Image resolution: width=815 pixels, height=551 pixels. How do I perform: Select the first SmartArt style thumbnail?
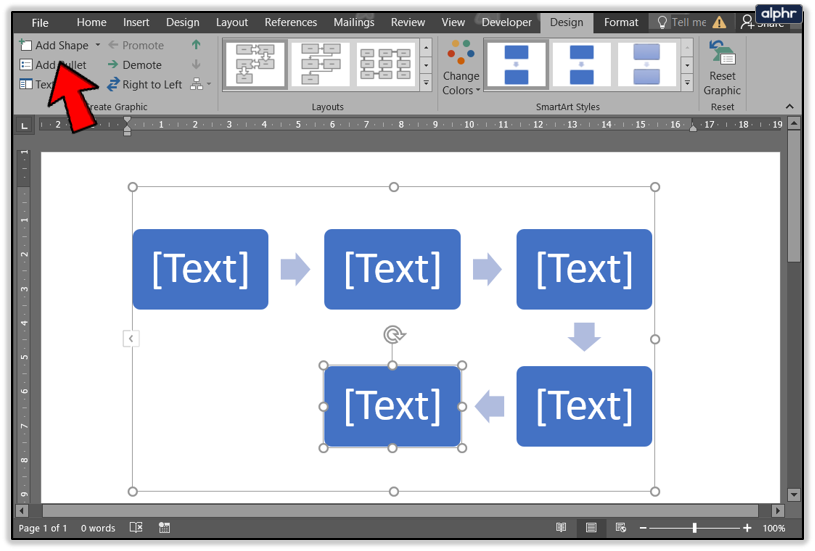coord(516,64)
